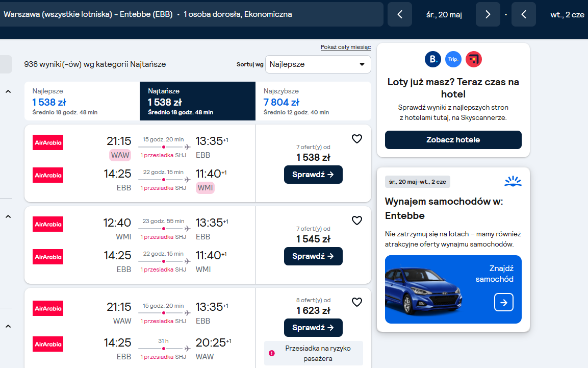Open the Booking.com hotel logo icon
Screen dimensions: 588x368
[x=433, y=59]
